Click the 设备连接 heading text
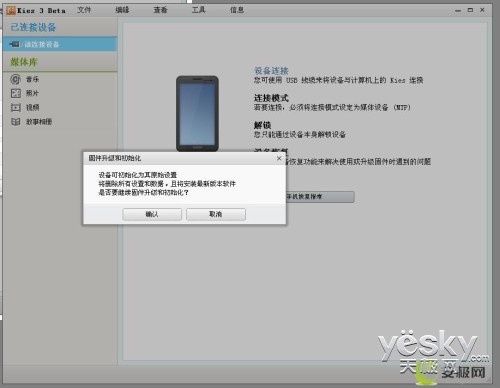The image size is (500, 388). coord(271,71)
